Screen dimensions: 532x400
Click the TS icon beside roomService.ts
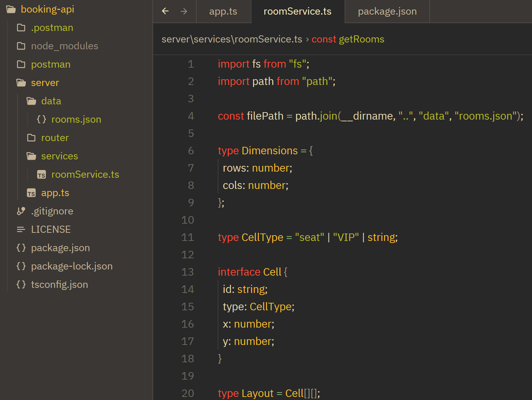pyautogui.click(x=41, y=175)
